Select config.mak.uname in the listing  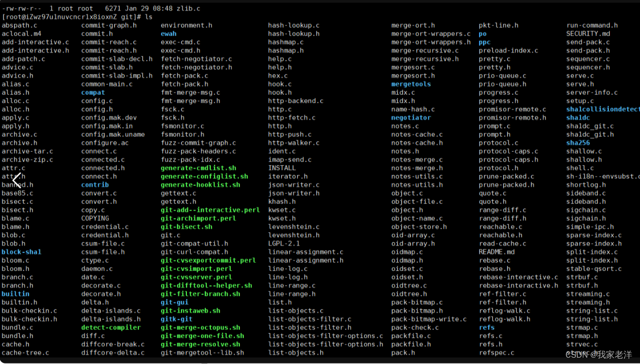click(x=113, y=134)
